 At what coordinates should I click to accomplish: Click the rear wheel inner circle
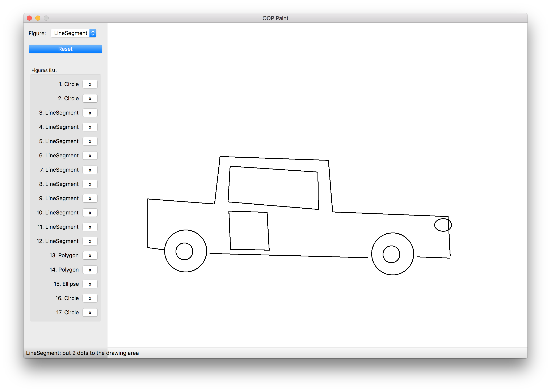184,251
